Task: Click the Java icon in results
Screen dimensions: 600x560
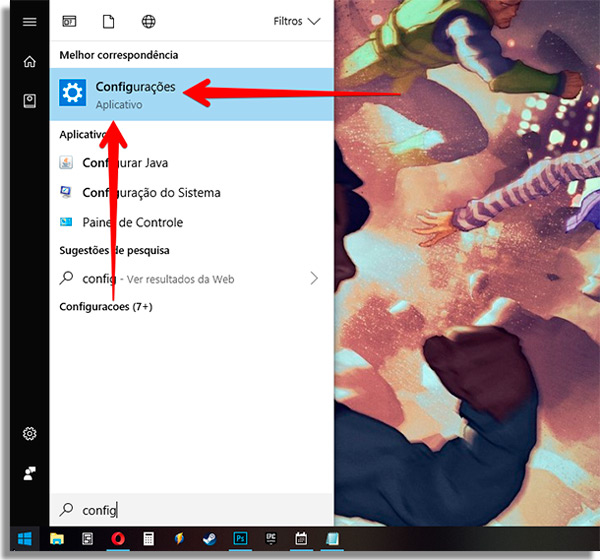Action: pyautogui.click(x=66, y=162)
